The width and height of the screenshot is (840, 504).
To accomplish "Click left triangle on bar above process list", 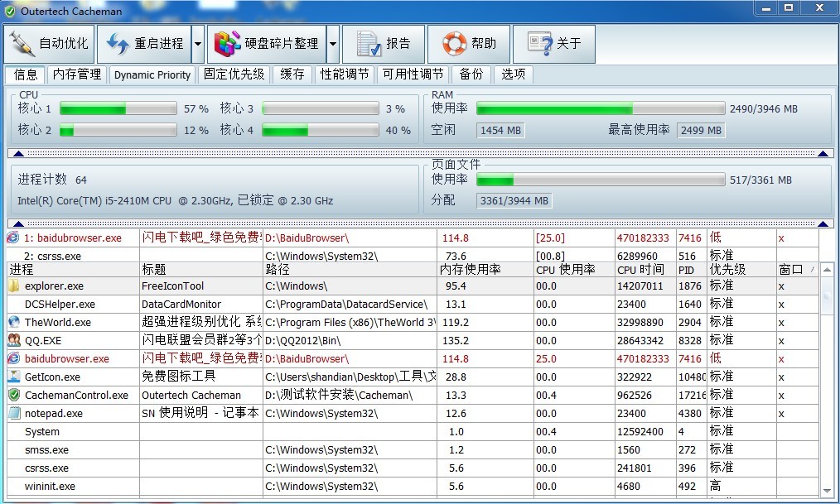I will [x=18, y=223].
